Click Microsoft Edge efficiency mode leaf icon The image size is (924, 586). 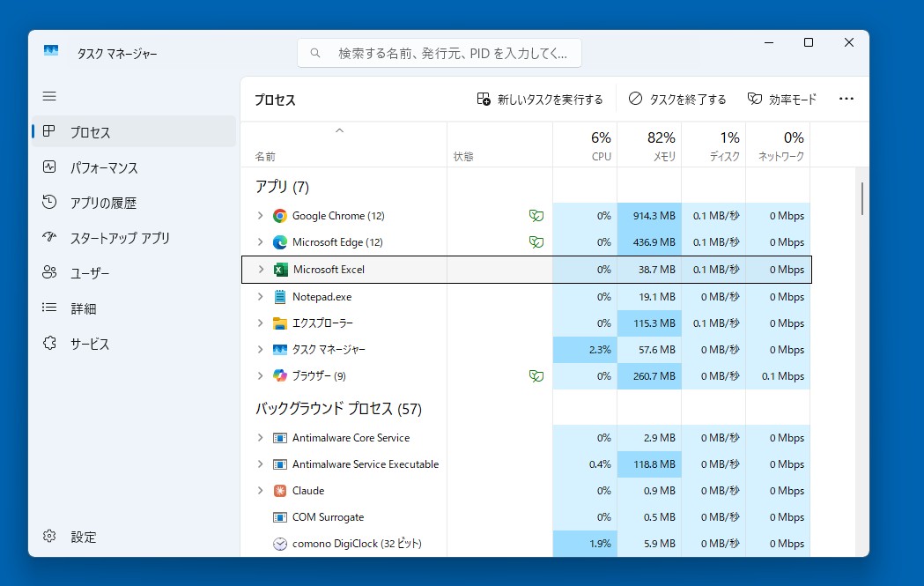(536, 242)
